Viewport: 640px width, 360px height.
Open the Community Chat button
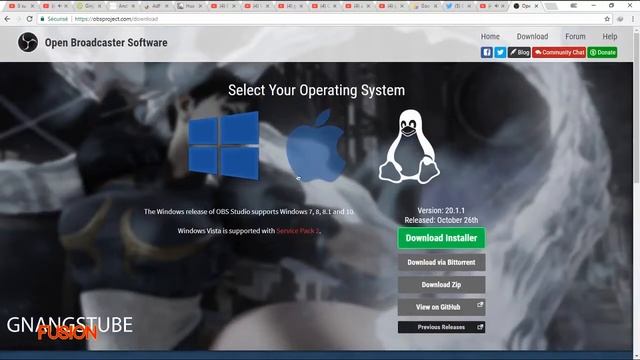[559, 52]
